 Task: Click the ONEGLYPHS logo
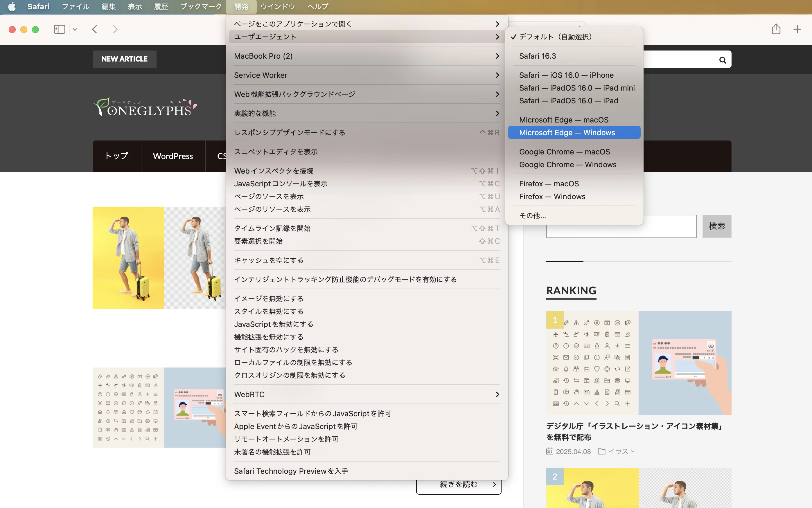point(145,107)
